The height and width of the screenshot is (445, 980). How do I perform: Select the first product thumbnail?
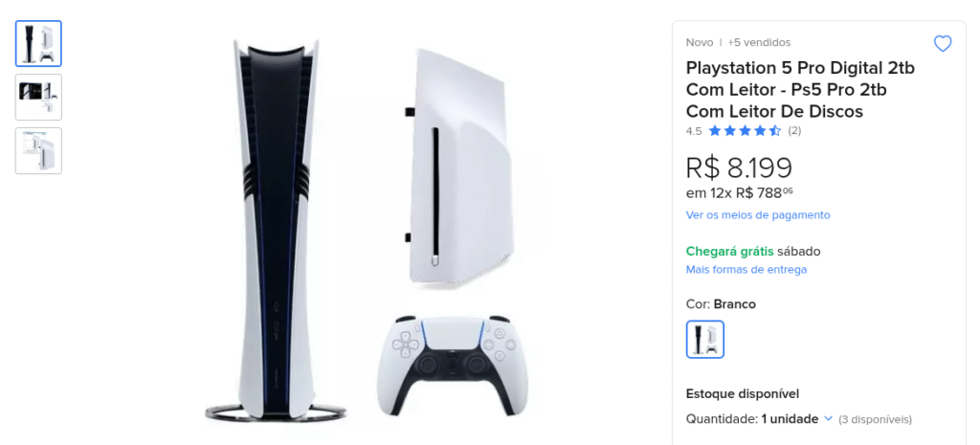pos(38,44)
